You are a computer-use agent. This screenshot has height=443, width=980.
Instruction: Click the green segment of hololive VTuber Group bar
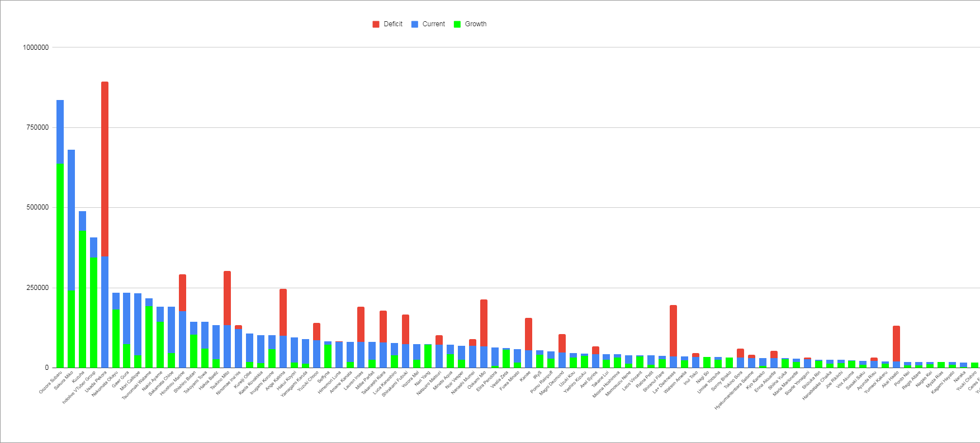point(93,312)
